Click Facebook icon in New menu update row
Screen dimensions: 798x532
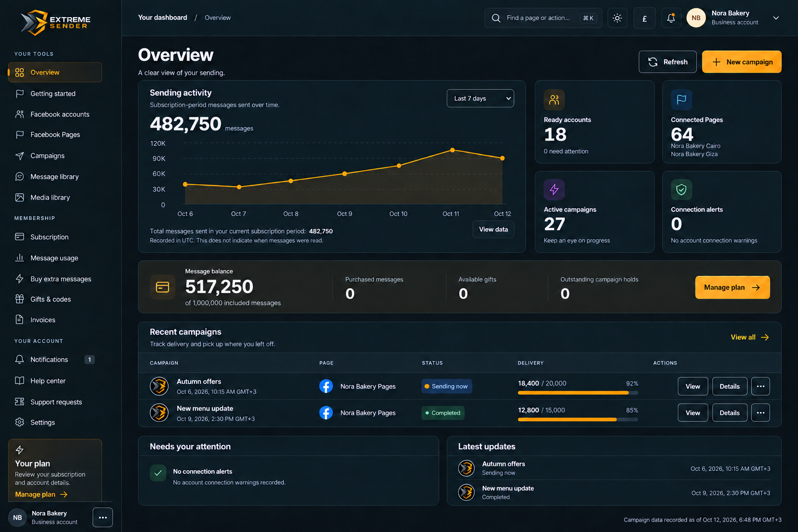click(326, 413)
